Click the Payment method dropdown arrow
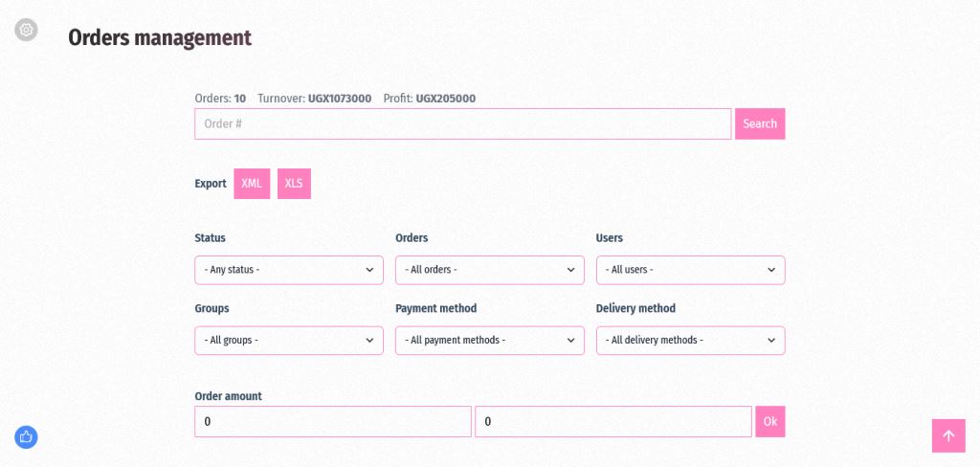This screenshot has height=467, width=980. 571,340
